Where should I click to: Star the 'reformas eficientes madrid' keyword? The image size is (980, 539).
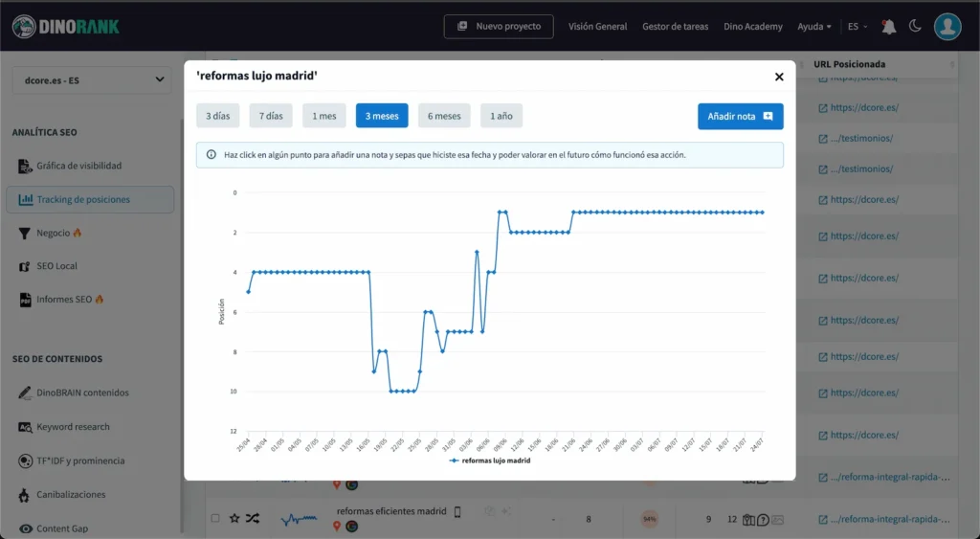pos(234,518)
